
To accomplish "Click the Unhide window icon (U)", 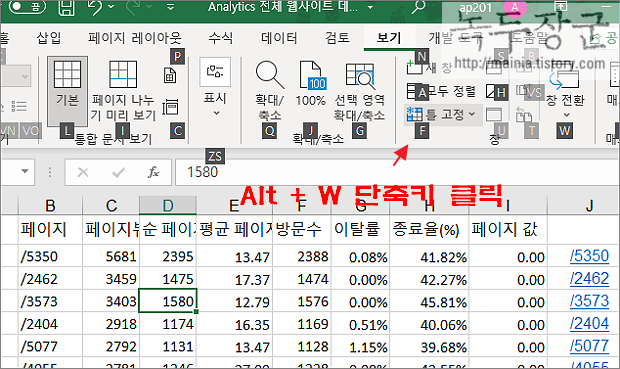I will [x=494, y=115].
